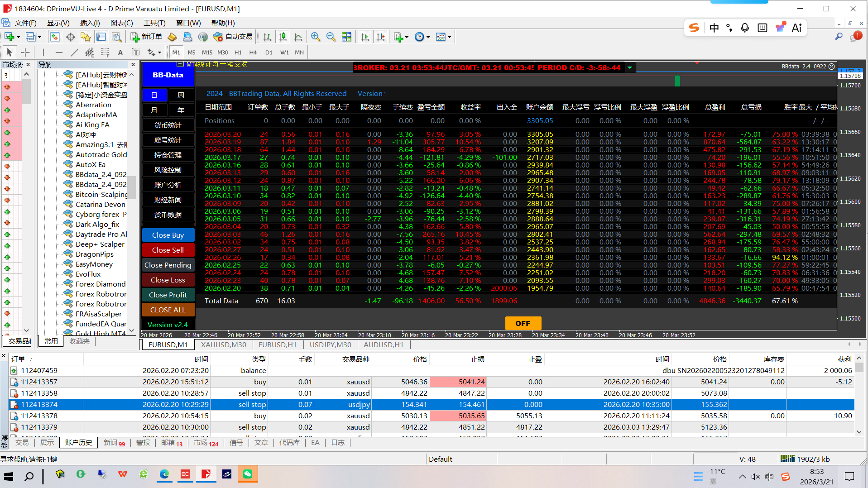This screenshot has width=868, height=488.
Task: Toggle the 自动交易 auto trading button
Action: (x=233, y=37)
